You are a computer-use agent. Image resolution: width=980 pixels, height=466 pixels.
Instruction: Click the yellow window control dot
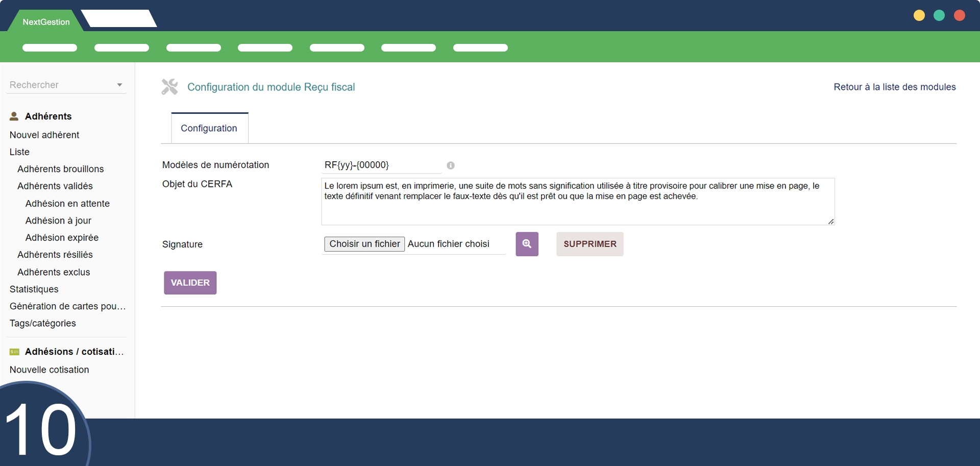point(919,15)
